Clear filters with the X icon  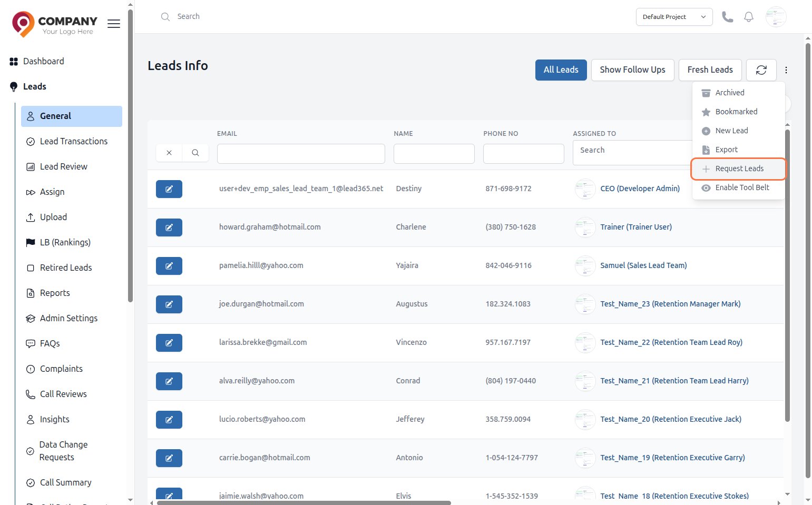point(169,153)
